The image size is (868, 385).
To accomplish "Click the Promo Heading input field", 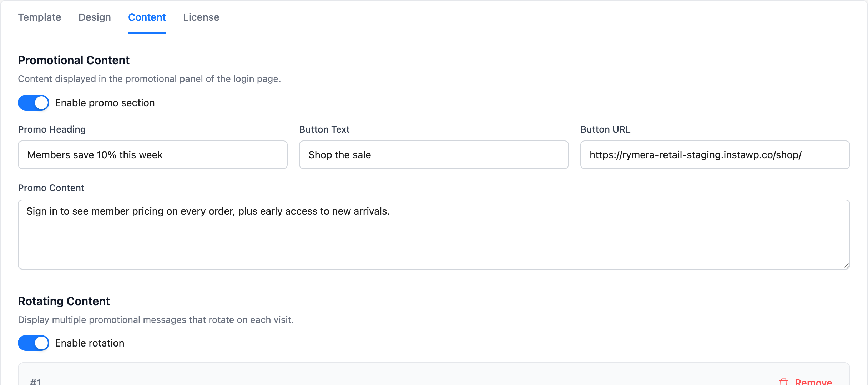I will click(153, 155).
